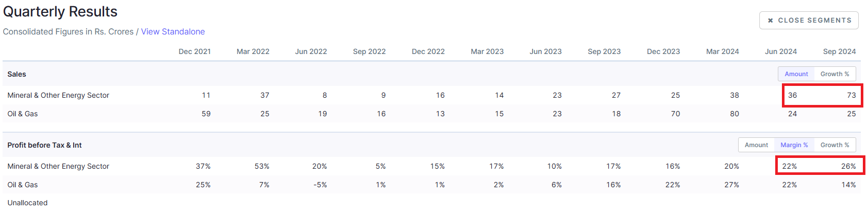Click Jun 2024 Mineral margin 22%

click(x=789, y=166)
